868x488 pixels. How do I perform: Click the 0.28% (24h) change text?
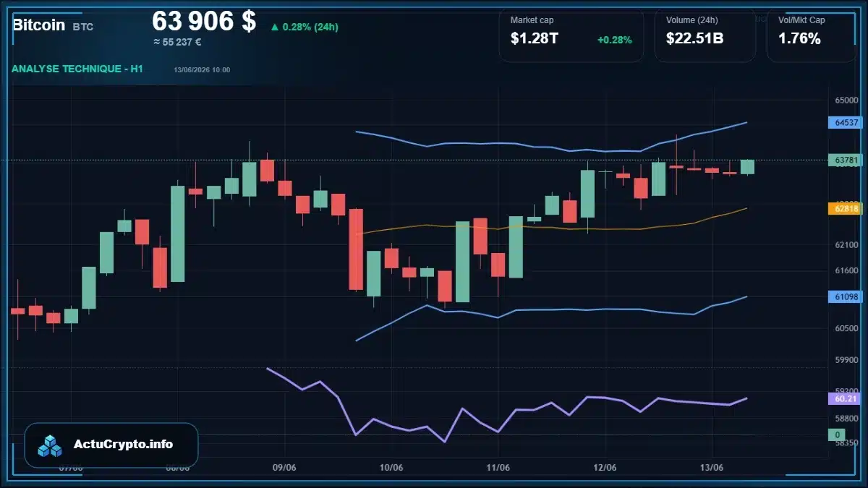pyautogui.click(x=310, y=27)
